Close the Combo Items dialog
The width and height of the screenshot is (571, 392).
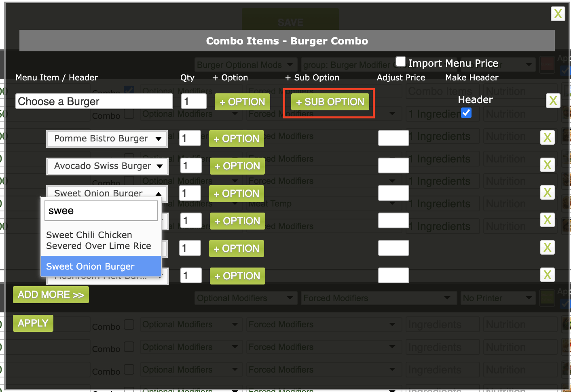click(558, 14)
